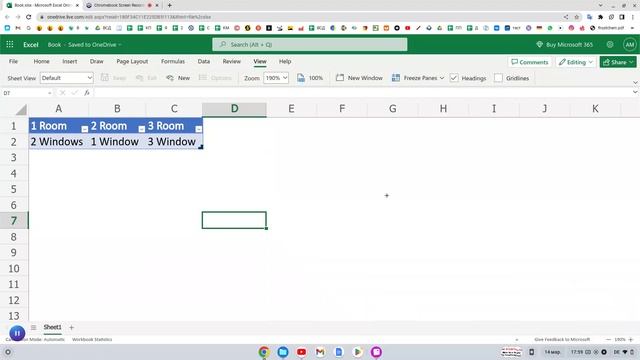The width and height of the screenshot is (640, 360).
Task: Open the Editing mode dropdown
Action: (x=576, y=62)
